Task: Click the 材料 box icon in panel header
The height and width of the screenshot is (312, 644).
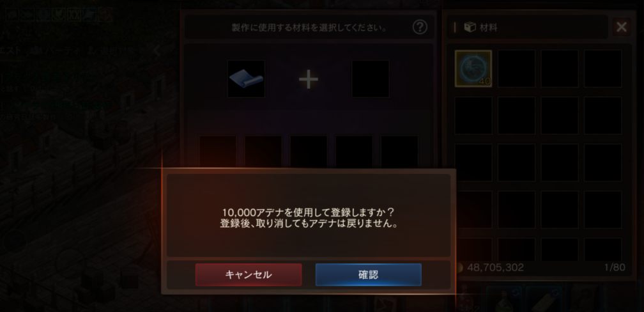Action: coord(470,27)
